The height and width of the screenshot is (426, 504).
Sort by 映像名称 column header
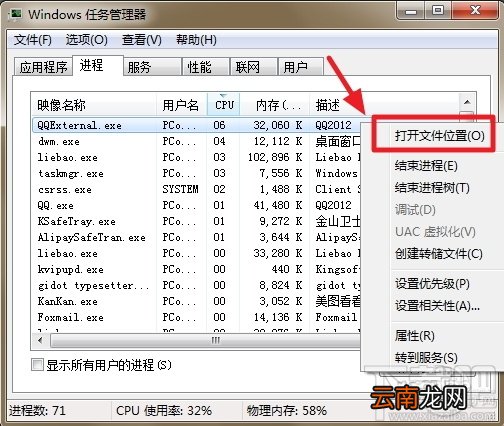click(x=94, y=105)
